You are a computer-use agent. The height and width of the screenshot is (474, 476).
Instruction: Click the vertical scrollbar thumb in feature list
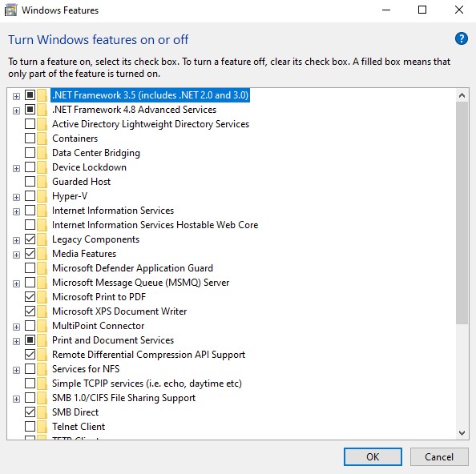pos(462,213)
